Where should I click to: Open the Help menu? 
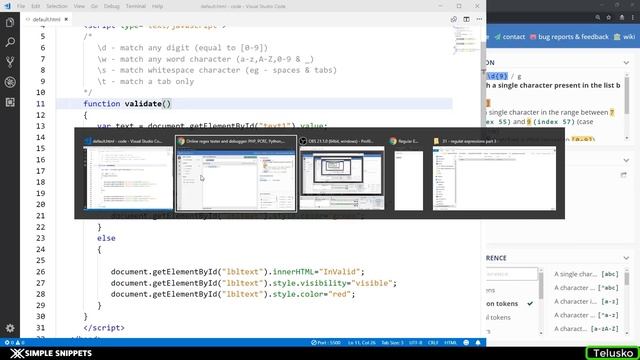click(x=157, y=6)
